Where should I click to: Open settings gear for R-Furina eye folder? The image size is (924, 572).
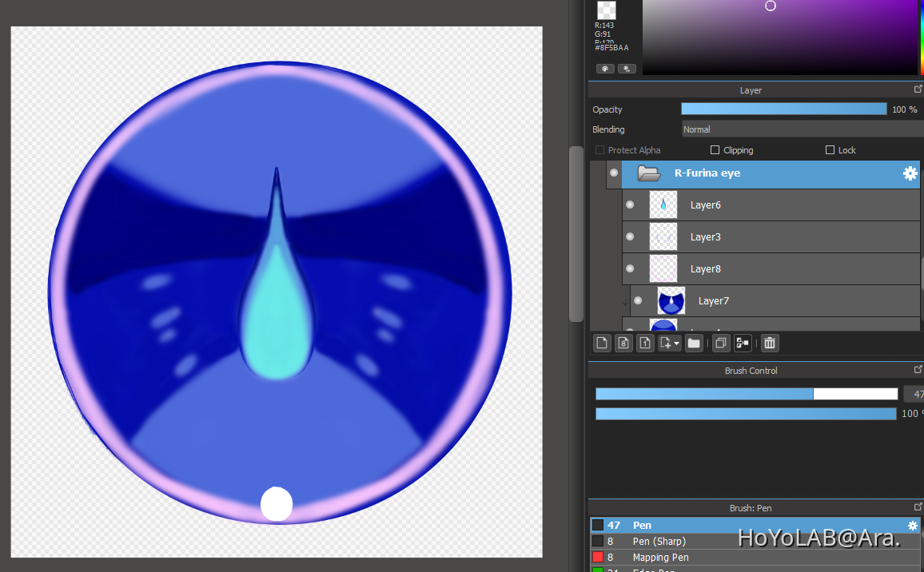tap(910, 173)
